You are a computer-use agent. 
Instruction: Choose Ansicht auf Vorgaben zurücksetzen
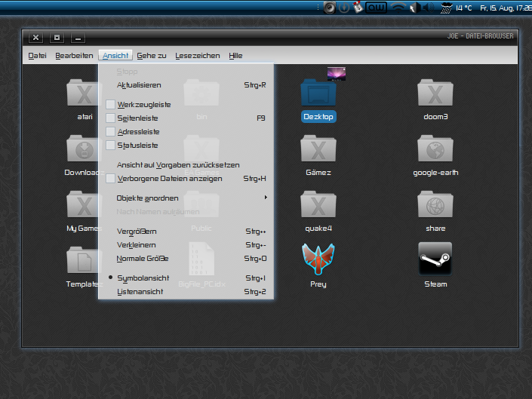pos(186,165)
